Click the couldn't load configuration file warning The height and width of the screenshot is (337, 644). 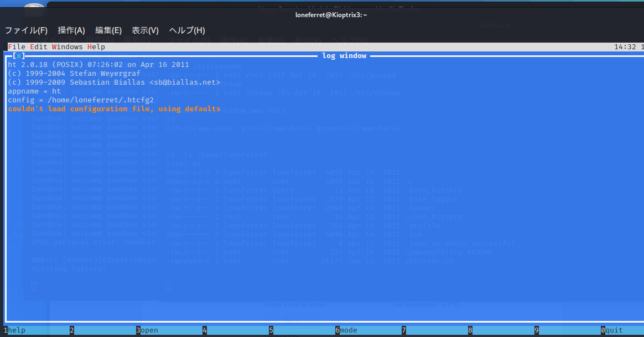click(x=114, y=109)
